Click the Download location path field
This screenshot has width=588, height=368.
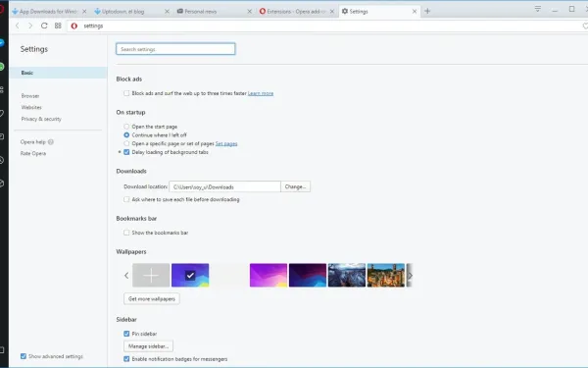(225, 186)
